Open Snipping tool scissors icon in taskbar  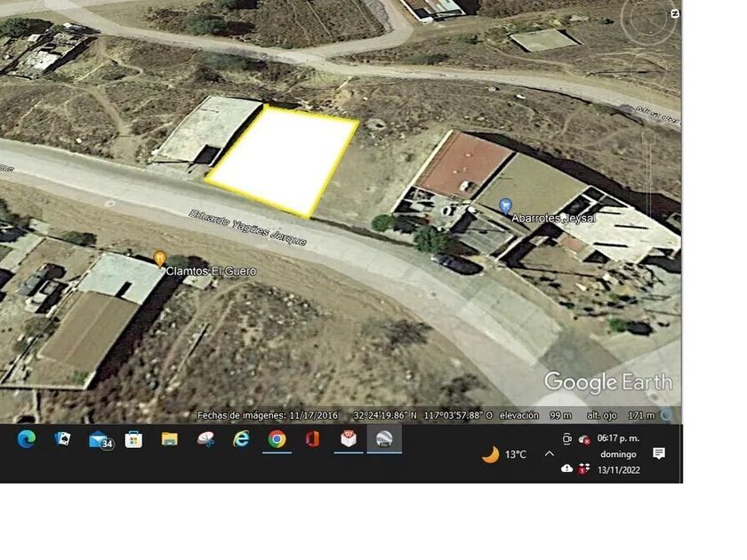(x=205, y=439)
